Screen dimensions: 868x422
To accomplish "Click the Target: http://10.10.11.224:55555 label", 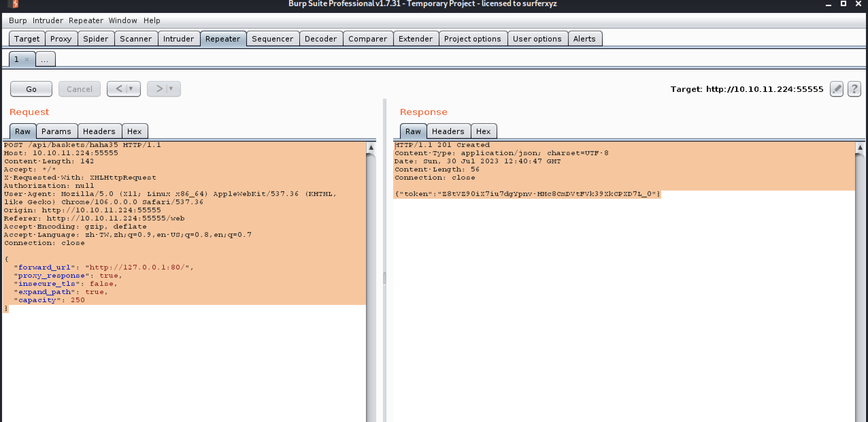I will tap(747, 89).
